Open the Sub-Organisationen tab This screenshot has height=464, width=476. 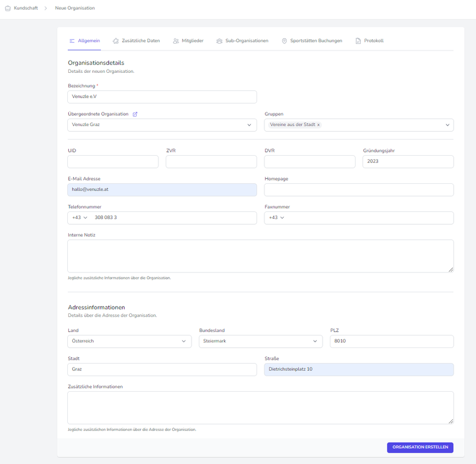(x=246, y=41)
